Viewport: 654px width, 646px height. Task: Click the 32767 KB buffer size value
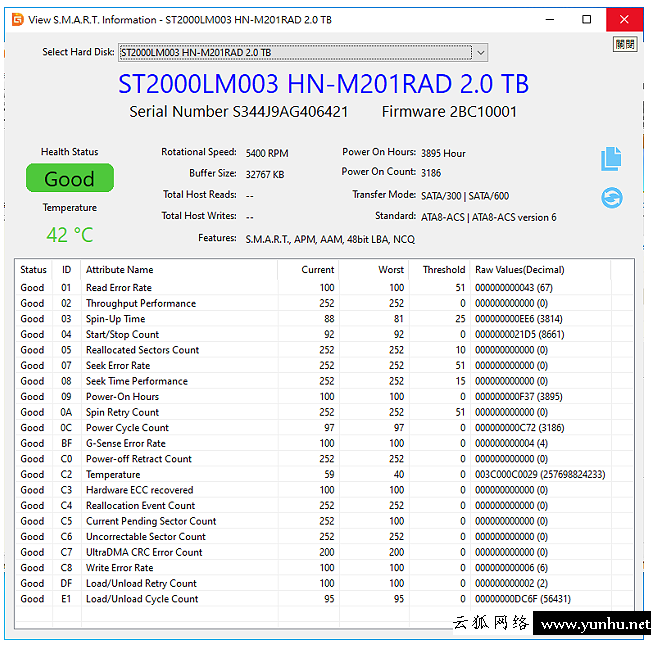[265, 175]
